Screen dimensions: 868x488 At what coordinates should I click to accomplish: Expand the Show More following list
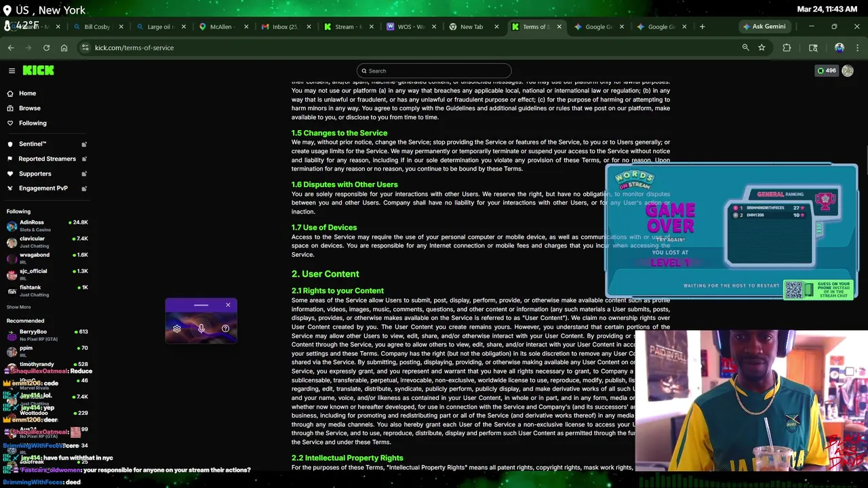pyautogui.click(x=18, y=307)
